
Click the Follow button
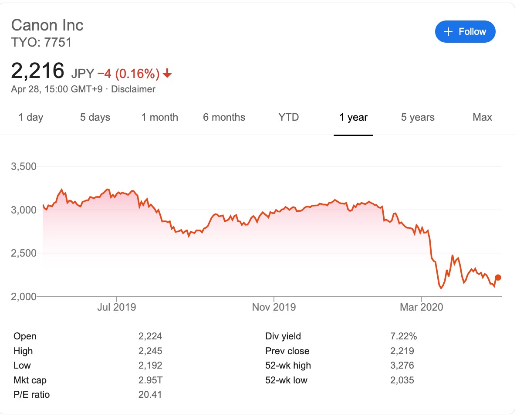(x=465, y=31)
